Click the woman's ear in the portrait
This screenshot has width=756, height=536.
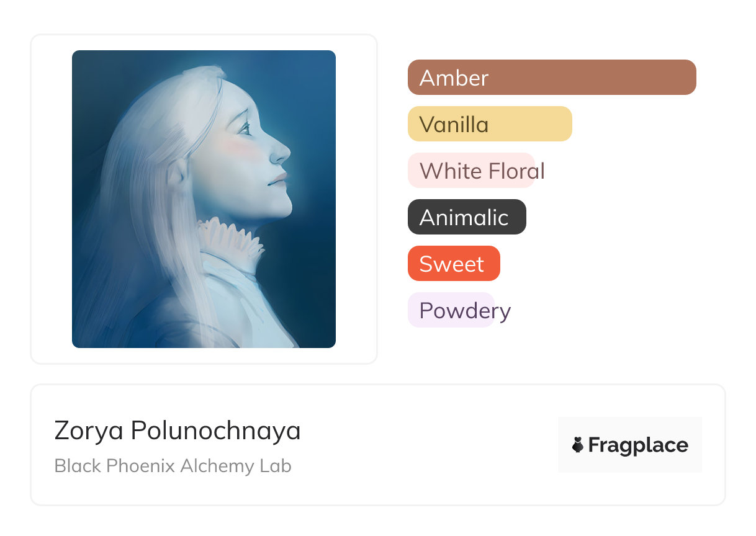[x=178, y=172]
